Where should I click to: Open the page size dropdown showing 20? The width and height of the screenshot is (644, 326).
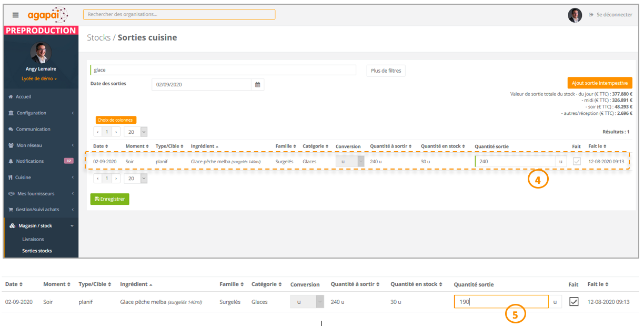[x=136, y=132]
